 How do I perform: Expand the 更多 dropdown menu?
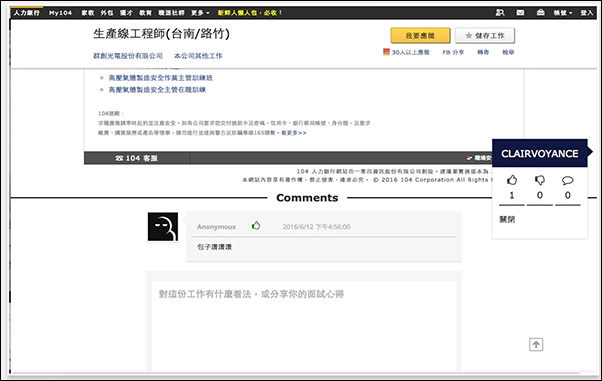pyautogui.click(x=200, y=13)
